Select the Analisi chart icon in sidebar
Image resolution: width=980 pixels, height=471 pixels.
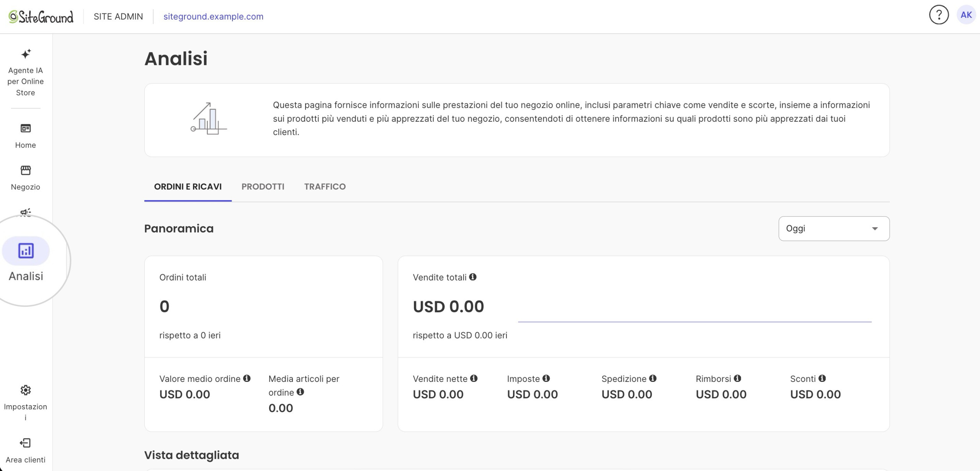26,251
